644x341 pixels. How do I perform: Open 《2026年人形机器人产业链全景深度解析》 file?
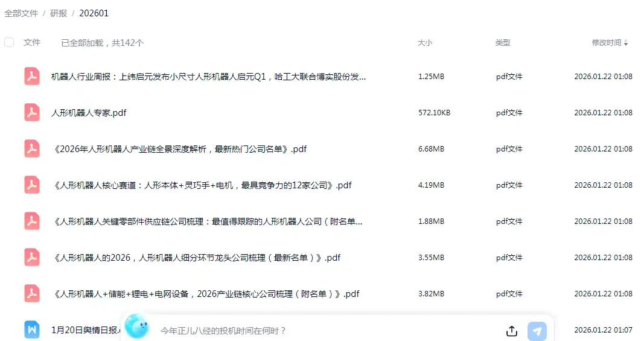pyautogui.click(x=179, y=148)
